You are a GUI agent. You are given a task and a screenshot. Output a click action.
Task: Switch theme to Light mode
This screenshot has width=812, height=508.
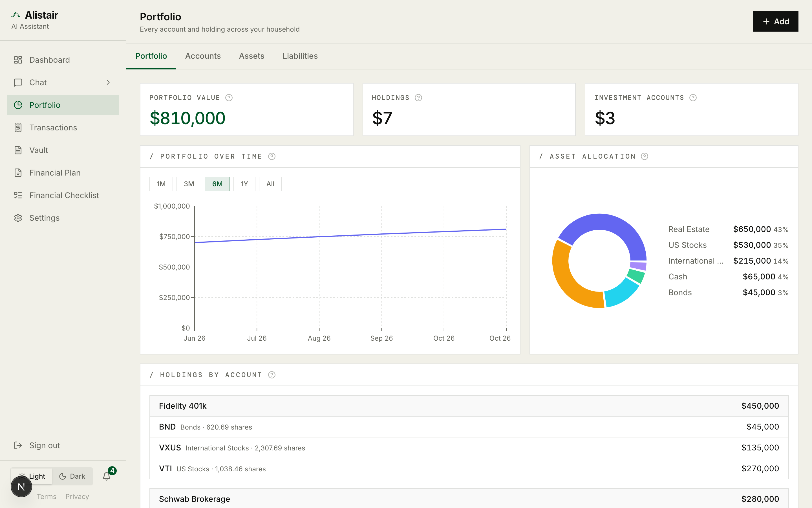[32, 476]
